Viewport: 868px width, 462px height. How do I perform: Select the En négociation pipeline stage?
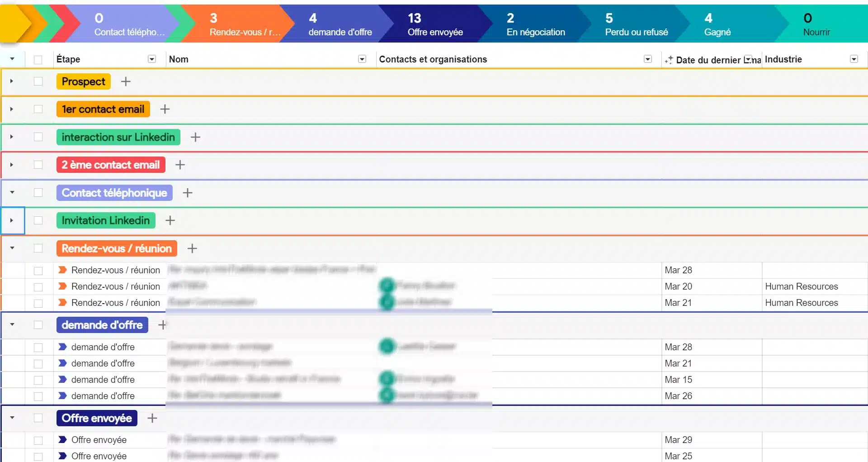535,24
